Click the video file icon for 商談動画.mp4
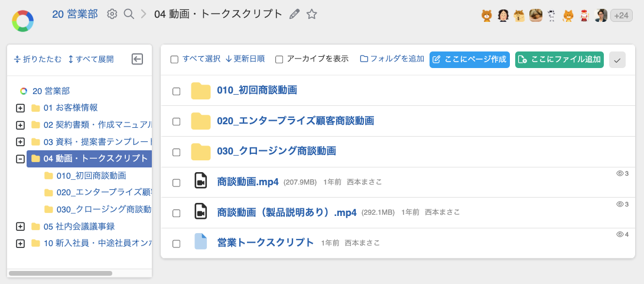 coord(201,182)
